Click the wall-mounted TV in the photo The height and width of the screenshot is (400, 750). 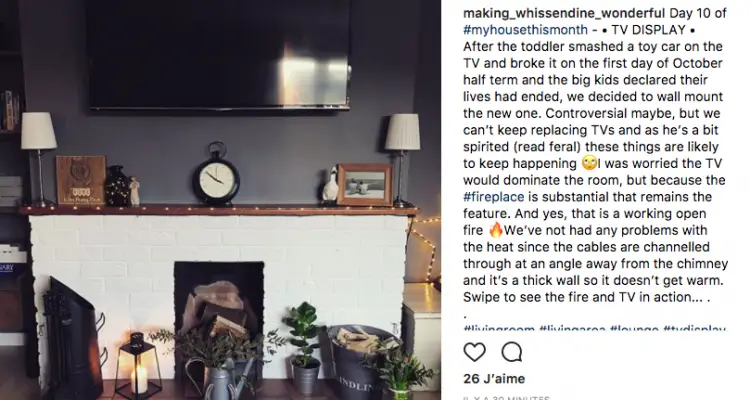coord(219,54)
